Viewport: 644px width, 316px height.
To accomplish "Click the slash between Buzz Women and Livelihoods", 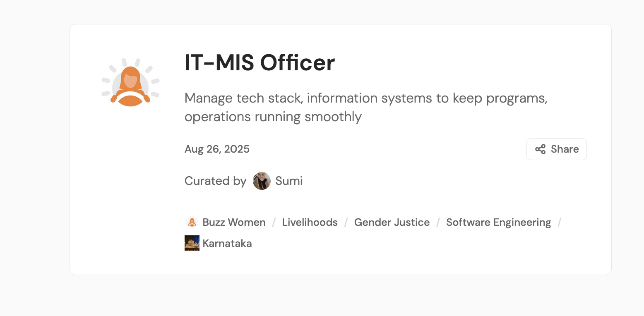I will pos(274,223).
